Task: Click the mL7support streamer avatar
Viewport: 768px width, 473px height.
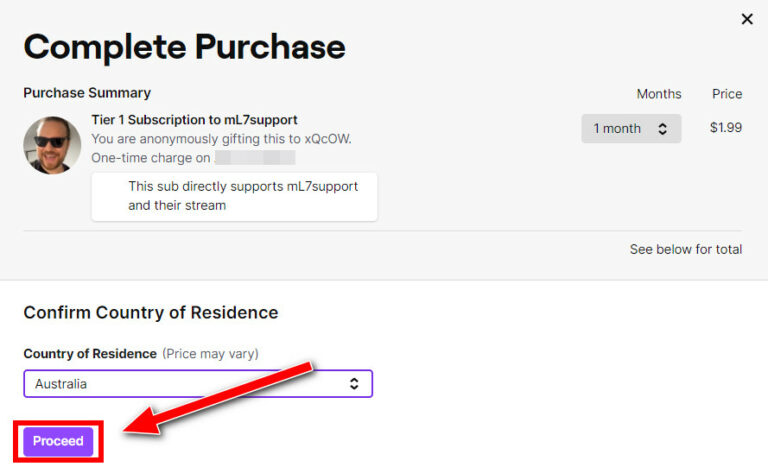Action: click(52, 145)
